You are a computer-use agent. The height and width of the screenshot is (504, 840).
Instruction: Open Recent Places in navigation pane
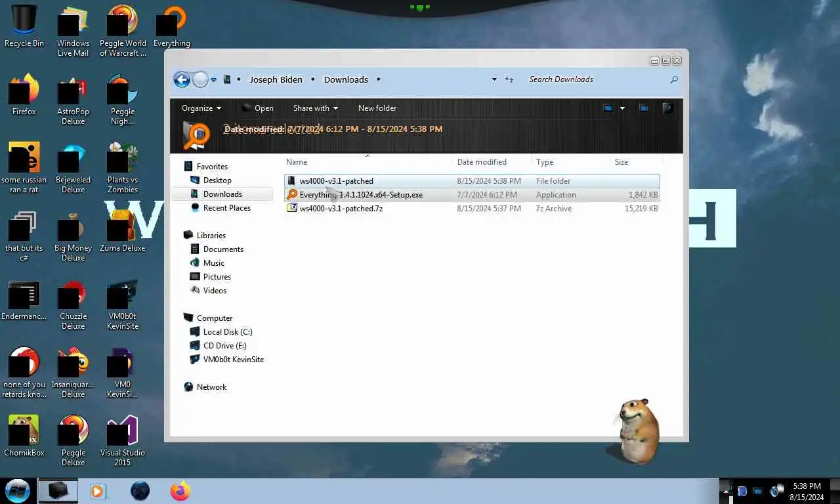(227, 208)
